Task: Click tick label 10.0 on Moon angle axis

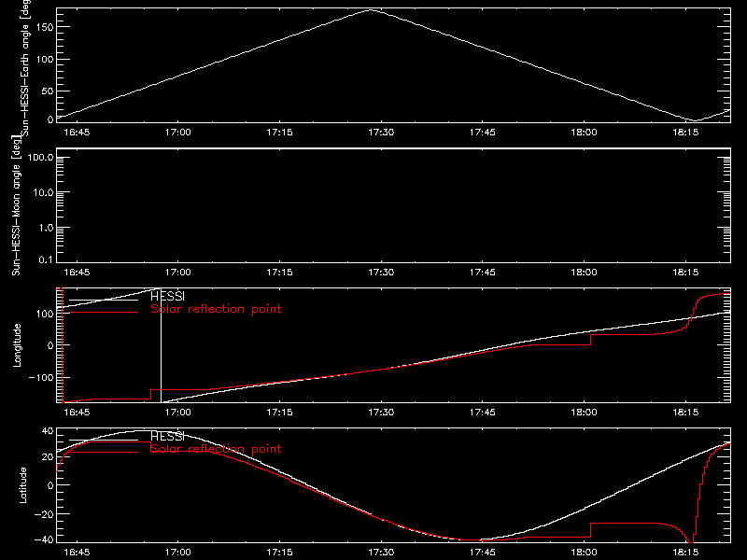Action: click(x=43, y=193)
